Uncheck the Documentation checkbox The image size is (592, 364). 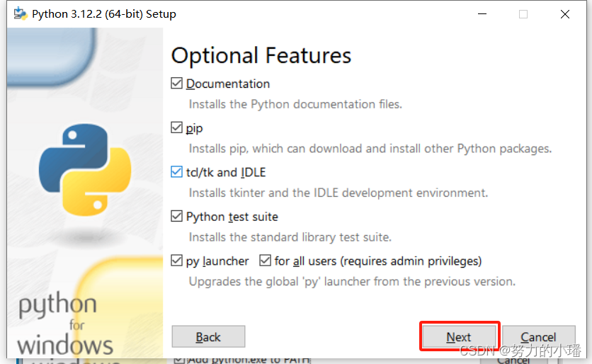pyautogui.click(x=176, y=83)
